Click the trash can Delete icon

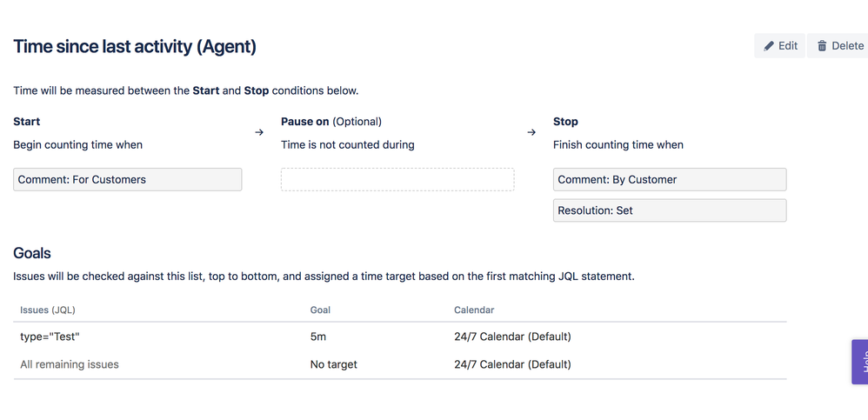(x=822, y=46)
